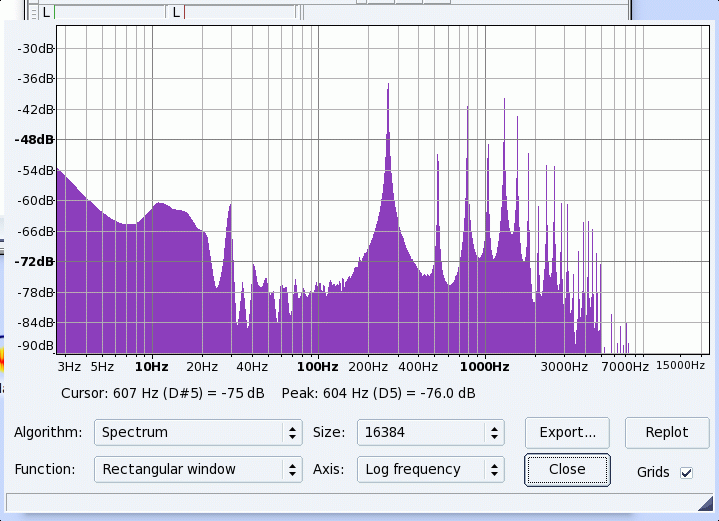Click the -54dB axis label
This screenshot has width=719, height=521.
click(x=35, y=171)
